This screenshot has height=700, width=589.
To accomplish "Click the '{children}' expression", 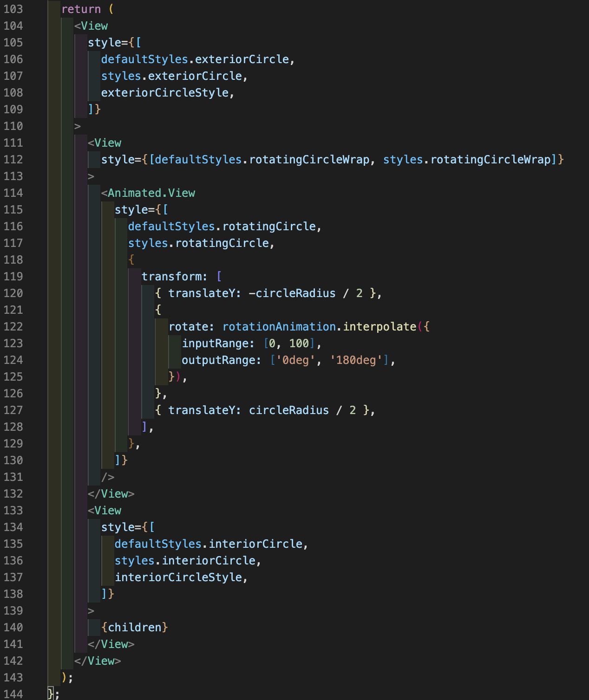I will (x=135, y=627).
